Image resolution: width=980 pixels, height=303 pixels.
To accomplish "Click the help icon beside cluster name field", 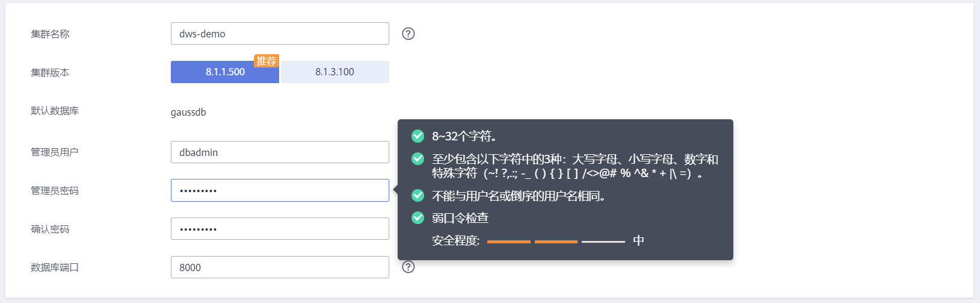I will pyautogui.click(x=408, y=34).
